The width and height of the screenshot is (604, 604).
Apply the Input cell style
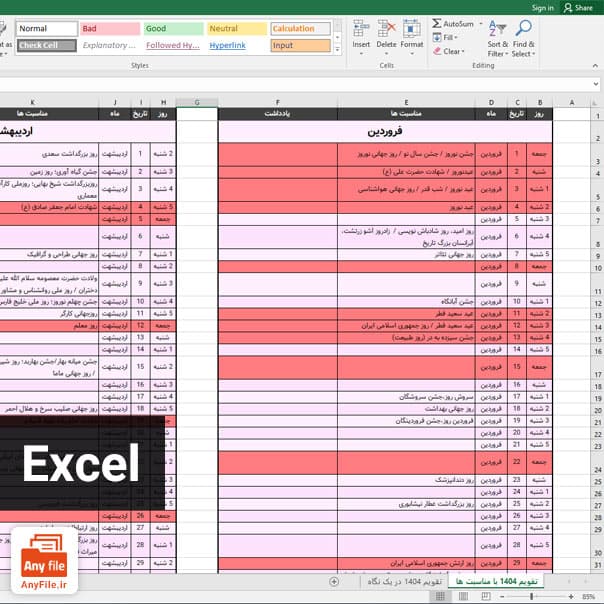click(300, 45)
